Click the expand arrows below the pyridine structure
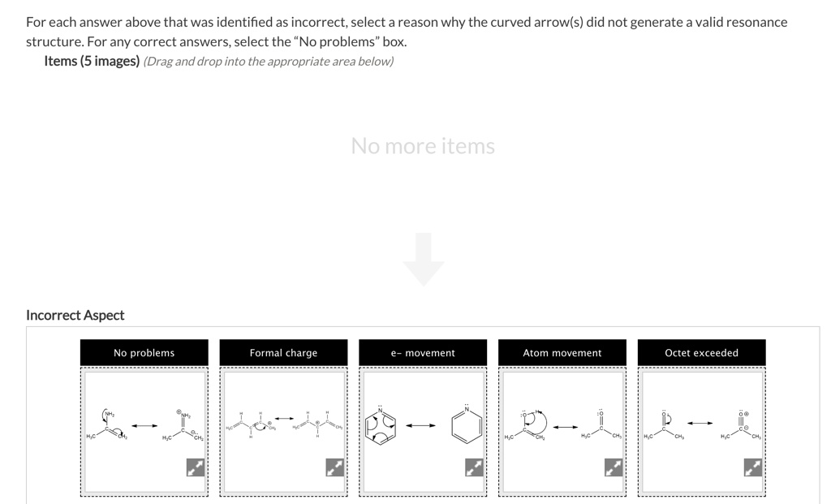831x504 pixels. (473, 467)
